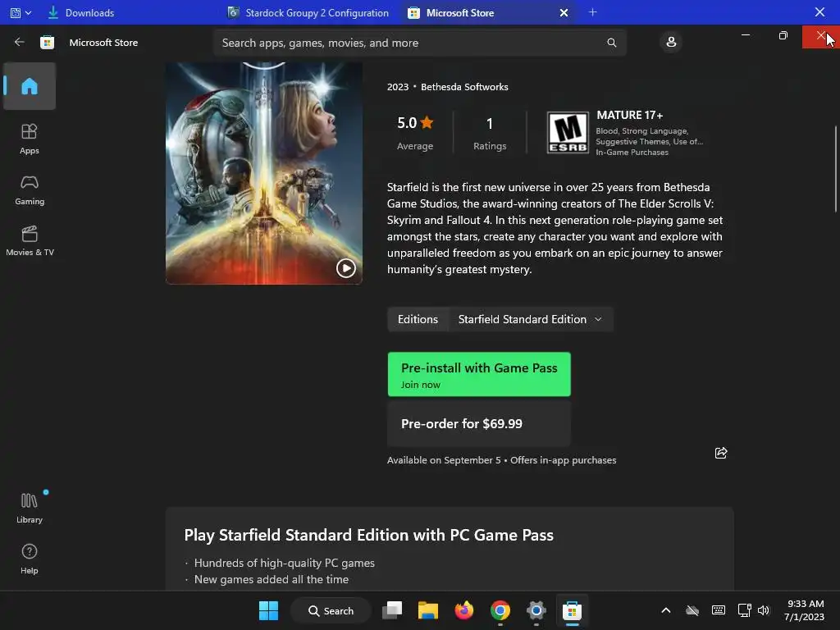Open File Explorer from the taskbar
Screen dimensions: 840x630
(x=428, y=610)
